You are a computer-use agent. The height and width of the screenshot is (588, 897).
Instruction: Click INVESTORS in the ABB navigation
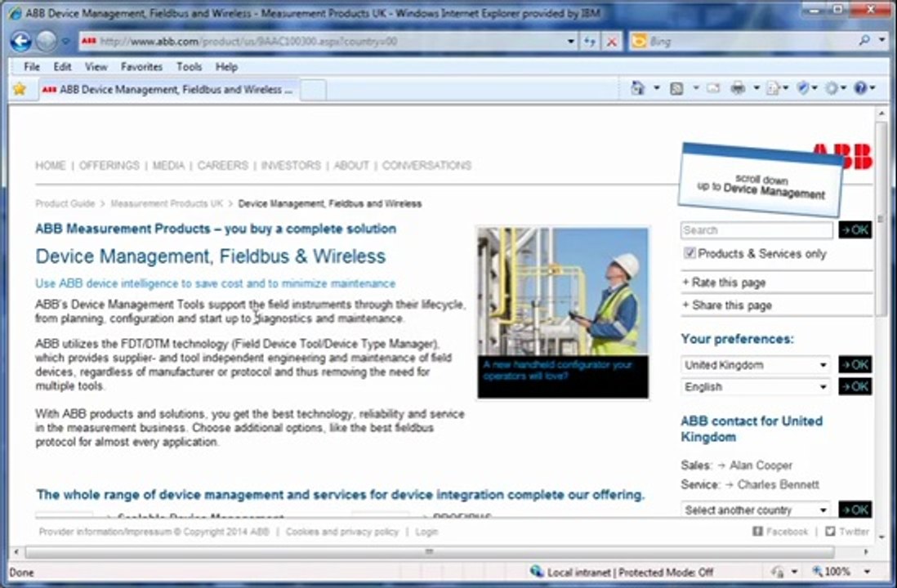tap(291, 165)
